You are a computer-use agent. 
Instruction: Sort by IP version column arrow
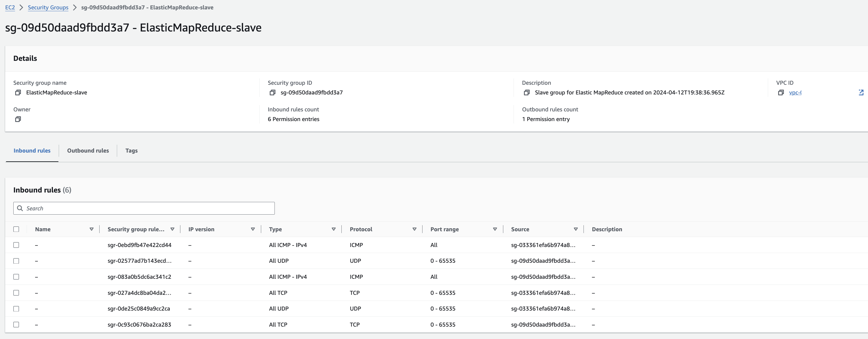(253, 229)
